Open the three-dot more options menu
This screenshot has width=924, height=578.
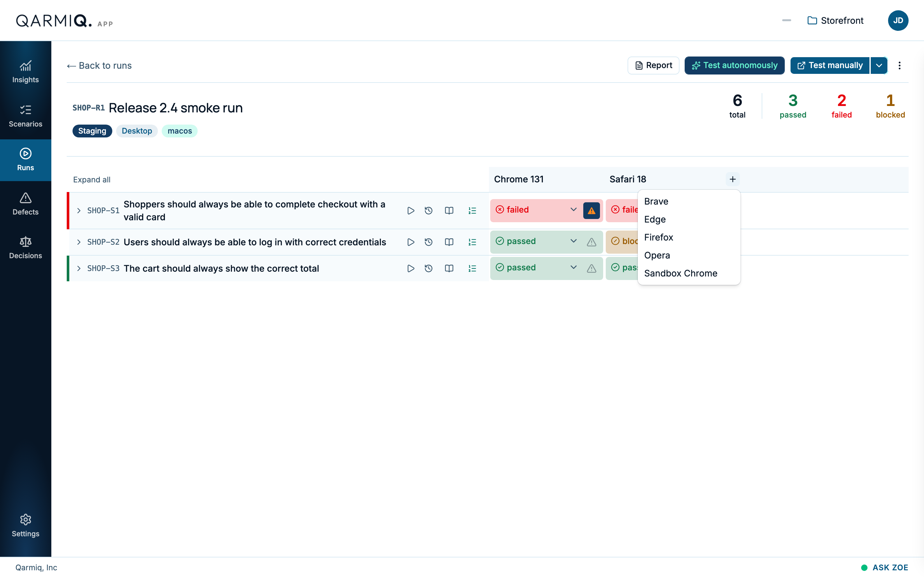pyautogui.click(x=899, y=66)
